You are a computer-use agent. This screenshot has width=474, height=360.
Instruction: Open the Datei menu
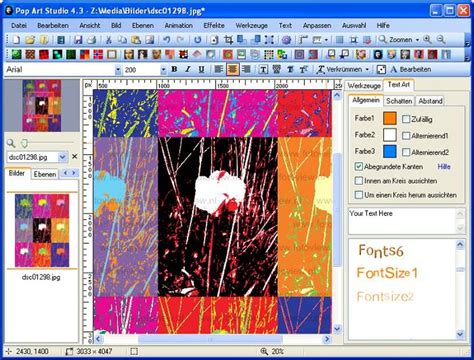19,25
